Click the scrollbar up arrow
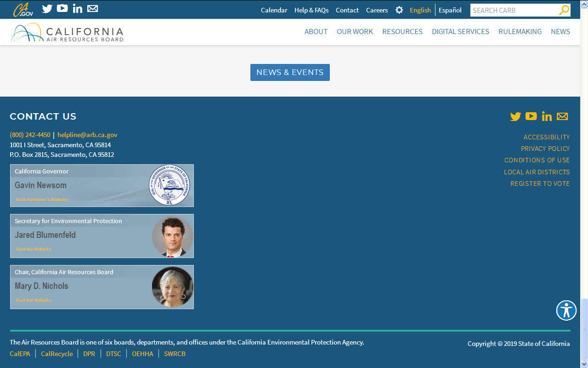Image resolution: width=588 pixels, height=368 pixels. 584,4
